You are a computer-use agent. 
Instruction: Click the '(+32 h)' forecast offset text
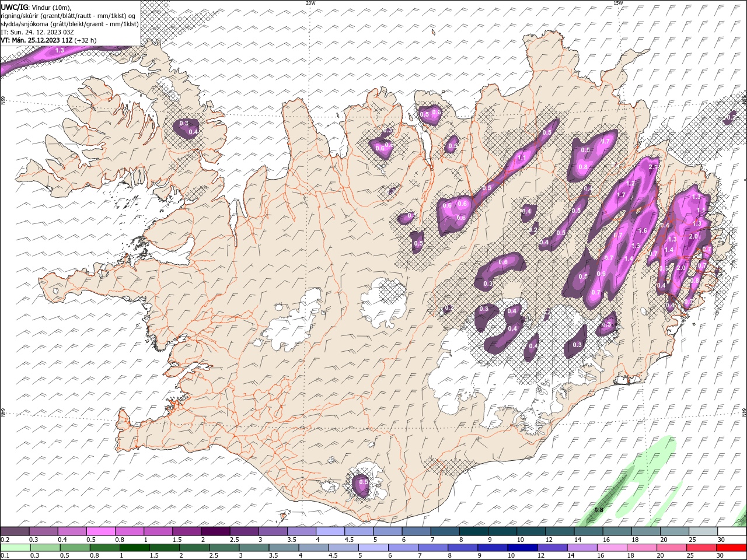[86, 40]
